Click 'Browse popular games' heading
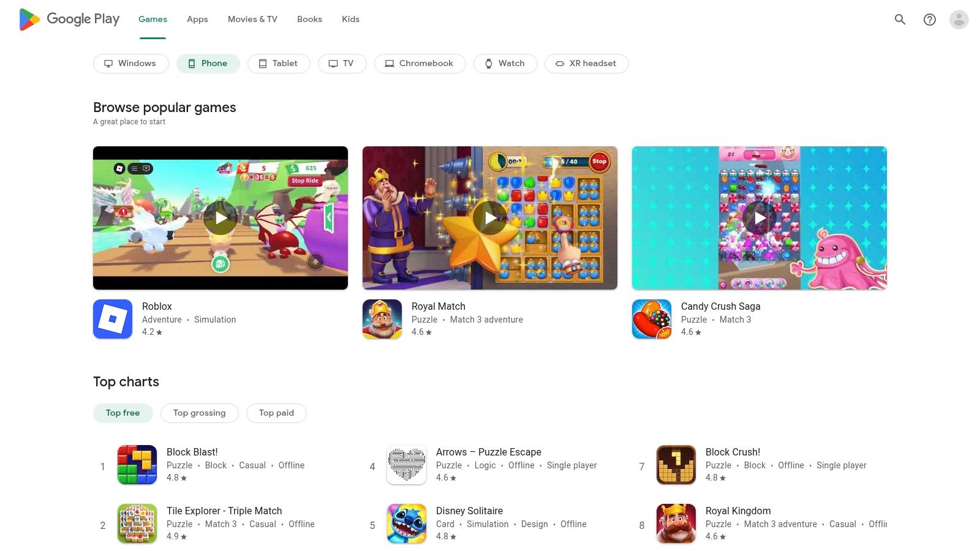This screenshot has height=551, width=980. (x=165, y=107)
